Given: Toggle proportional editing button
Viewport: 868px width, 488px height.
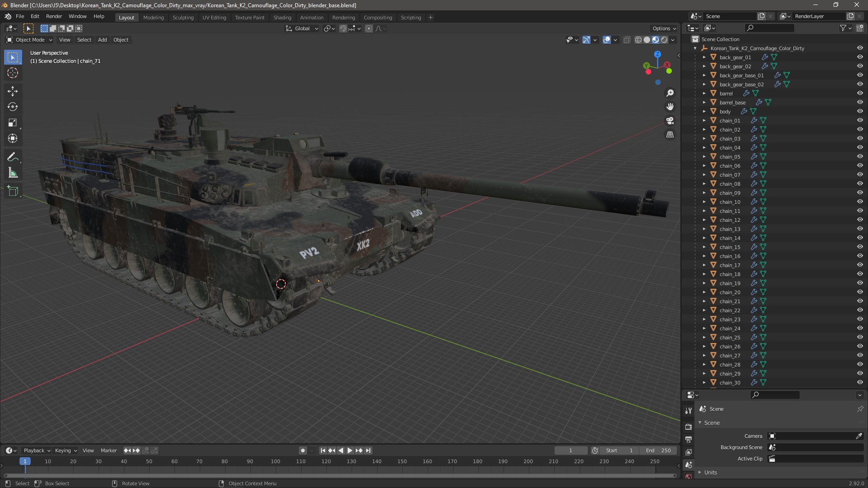Looking at the screenshot, I should pyautogui.click(x=369, y=28).
